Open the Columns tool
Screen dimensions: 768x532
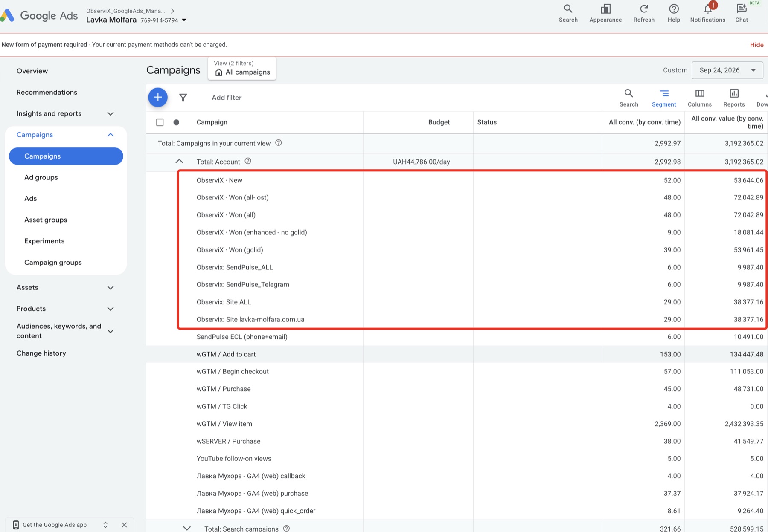click(700, 98)
